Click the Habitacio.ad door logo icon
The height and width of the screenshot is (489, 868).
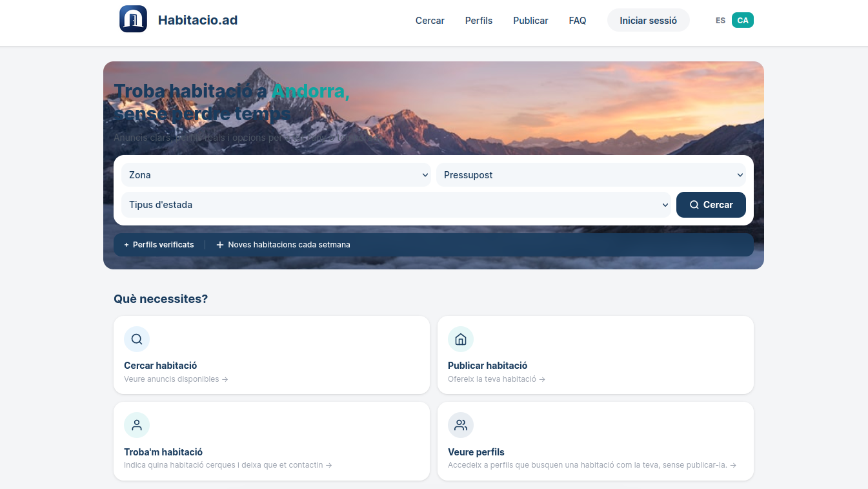[x=133, y=19]
